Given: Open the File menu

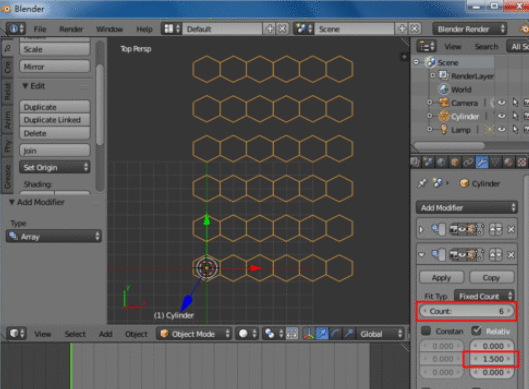Looking at the screenshot, I should click(x=40, y=29).
